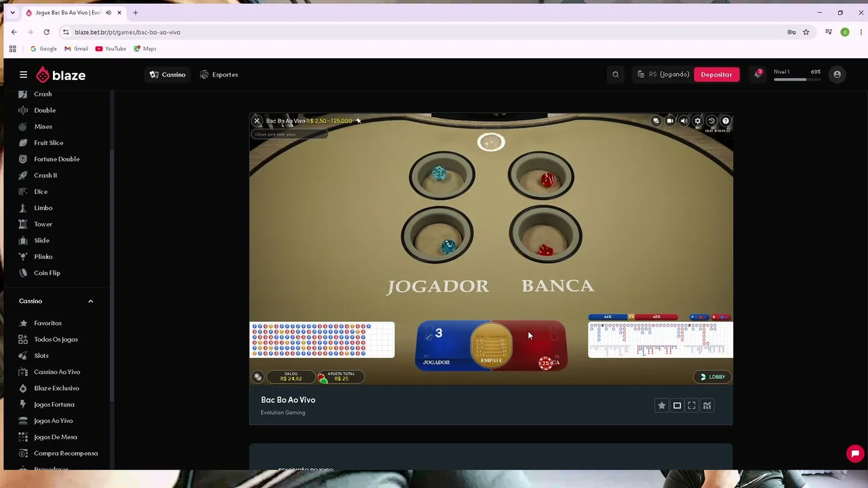Close the Bac Bo game overlay
Screen dimensions: 868x488
[x=257, y=121]
